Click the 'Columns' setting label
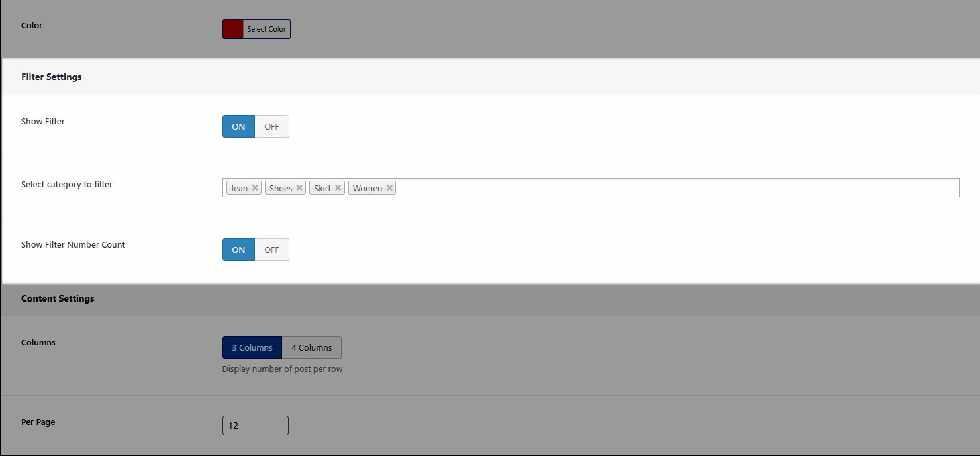 coord(38,343)
